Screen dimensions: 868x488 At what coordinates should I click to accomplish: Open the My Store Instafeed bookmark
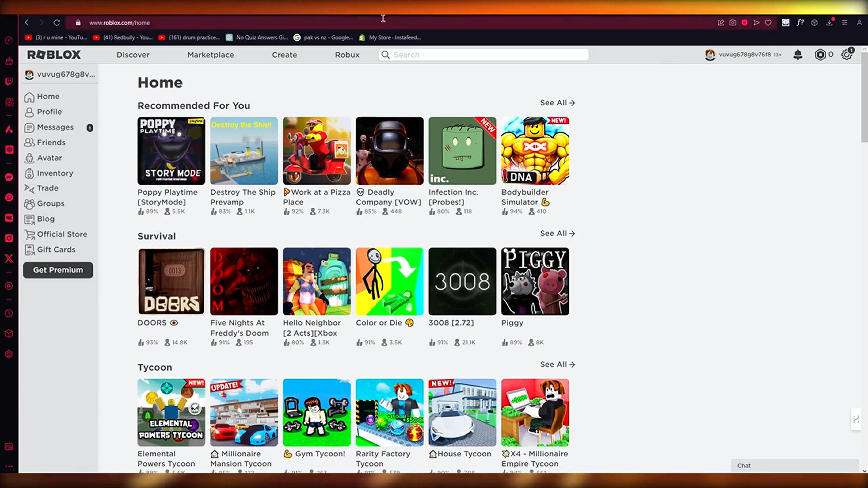(x=390, y=38)
